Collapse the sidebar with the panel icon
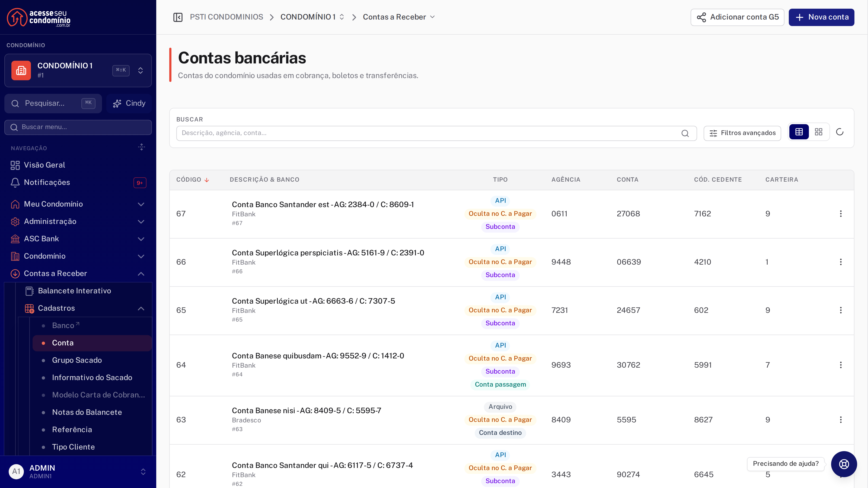 tap(178, 17)
